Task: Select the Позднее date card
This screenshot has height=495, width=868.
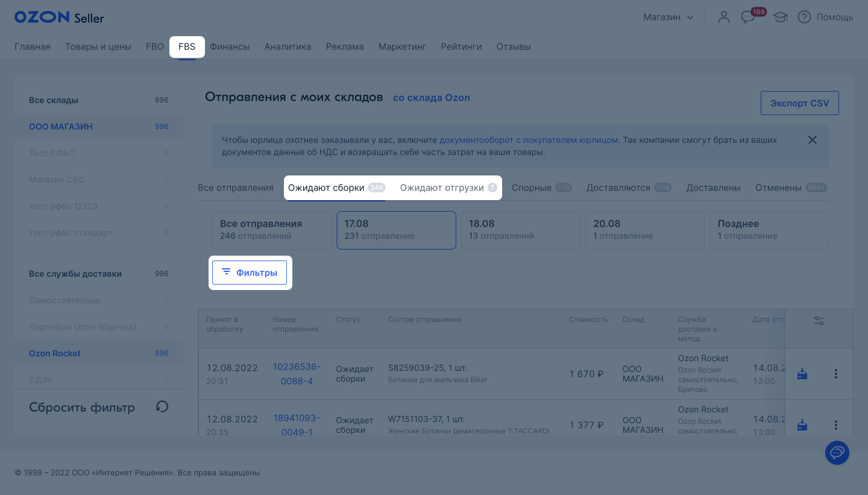Action: point(769,230)
